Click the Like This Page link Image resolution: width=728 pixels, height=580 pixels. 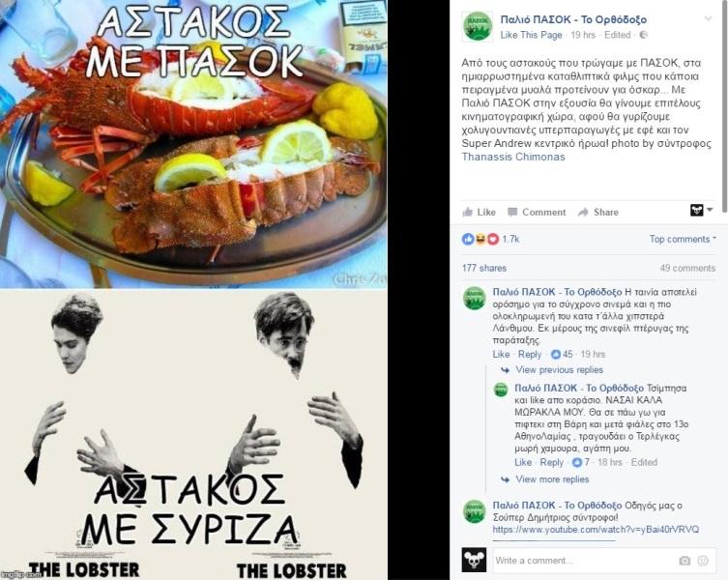531,35
